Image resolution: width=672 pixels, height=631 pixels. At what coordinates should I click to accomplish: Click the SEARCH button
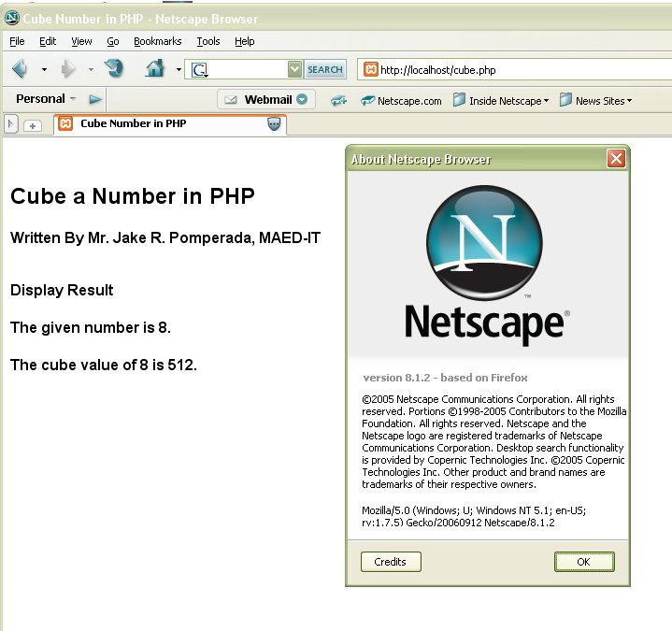pos(325,69)
